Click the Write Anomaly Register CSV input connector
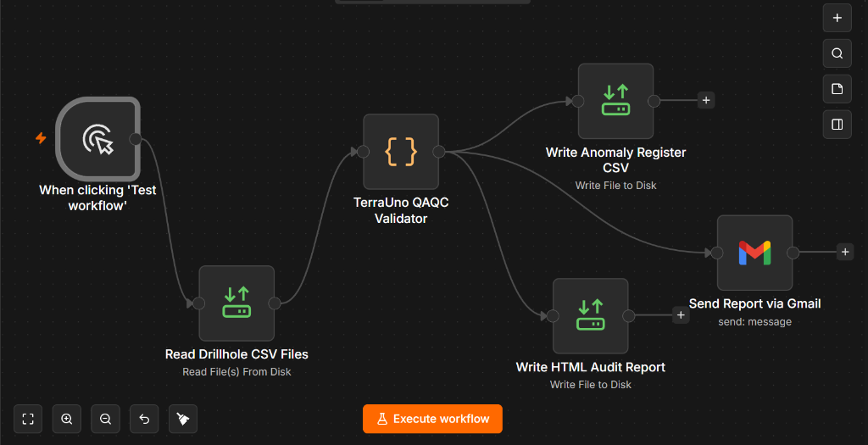Screen dimensions: 868x445 click(x=578, y=101)
